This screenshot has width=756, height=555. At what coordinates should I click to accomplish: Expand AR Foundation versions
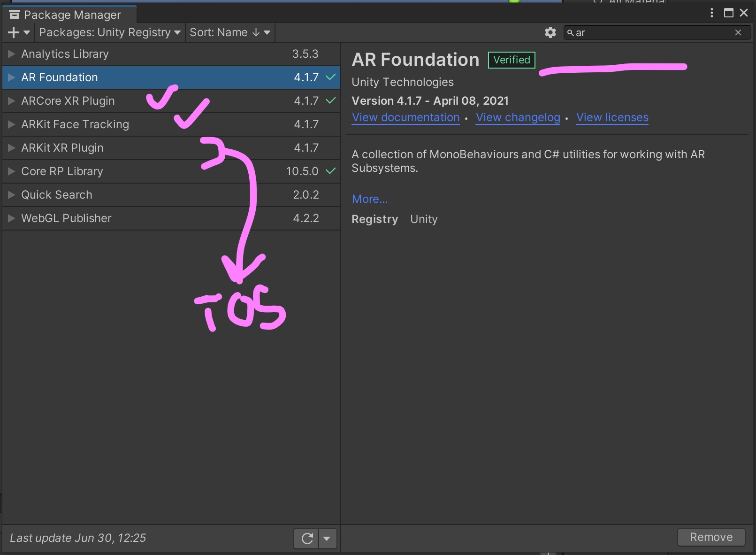click(12, 77)
